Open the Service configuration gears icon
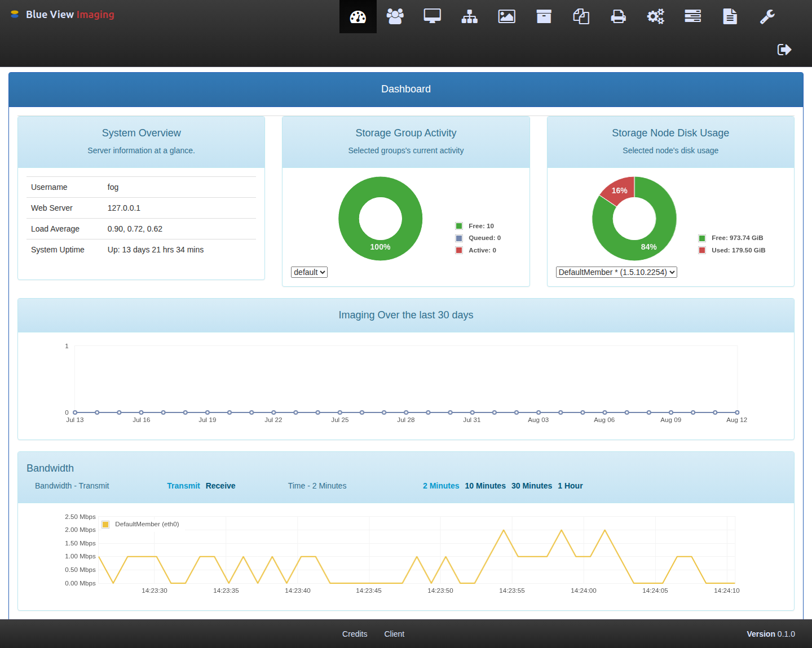 pos(656,17)
